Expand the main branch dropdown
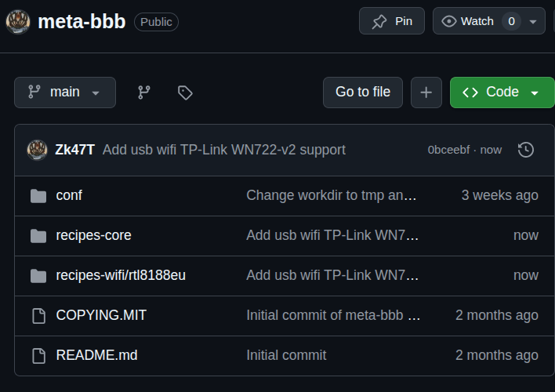555x392 pixels. pyautogui.click(x=65, y=93)
